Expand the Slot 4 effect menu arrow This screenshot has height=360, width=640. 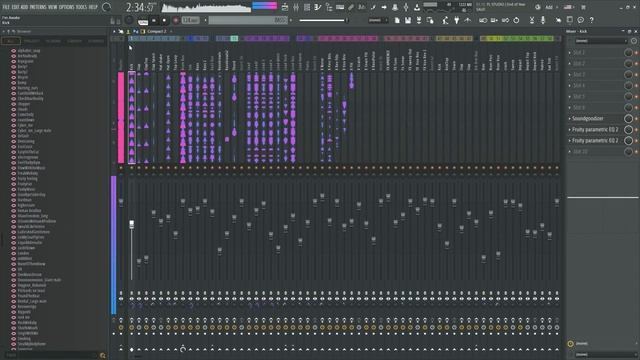(570, 86)
